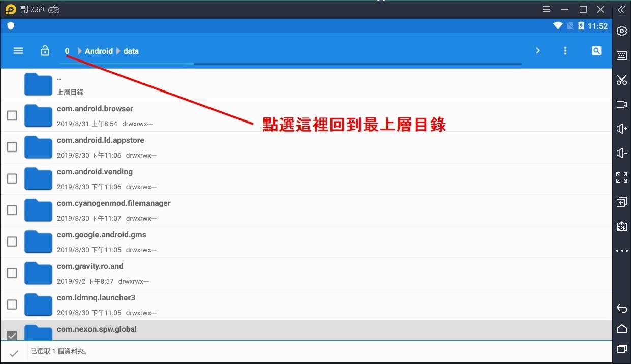631x364 pixels.
Task: Click the com.cyanogenmod.filemanager folder name
Action: 114,203
